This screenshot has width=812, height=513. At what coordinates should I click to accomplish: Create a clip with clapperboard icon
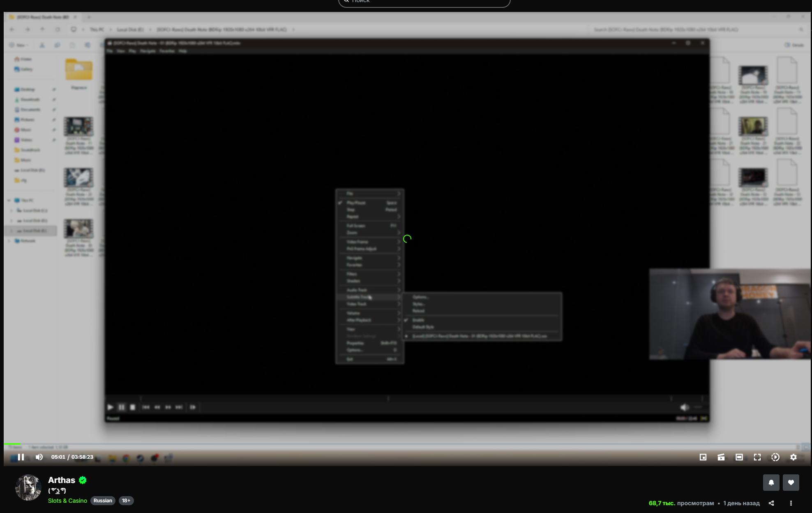point(721,457)
